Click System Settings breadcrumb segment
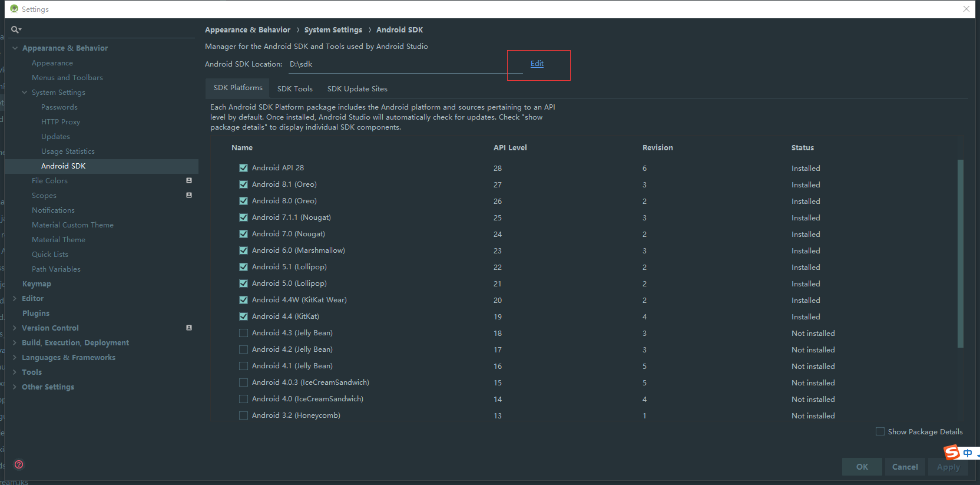 click(x=333, y=30)
